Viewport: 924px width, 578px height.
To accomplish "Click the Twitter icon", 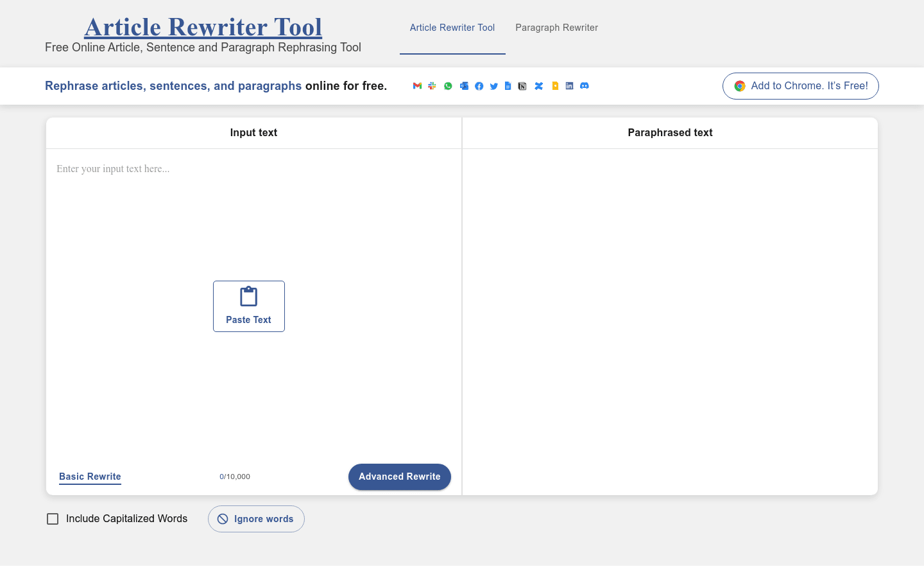I will (494, 85).
